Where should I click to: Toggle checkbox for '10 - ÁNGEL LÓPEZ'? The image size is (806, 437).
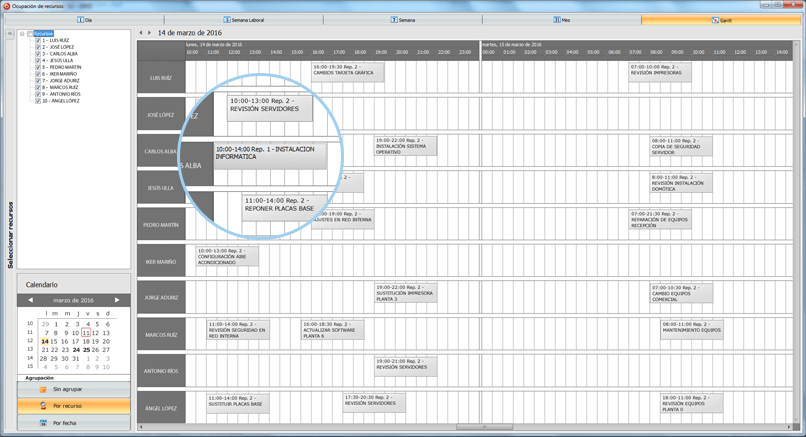click(38, 101)
